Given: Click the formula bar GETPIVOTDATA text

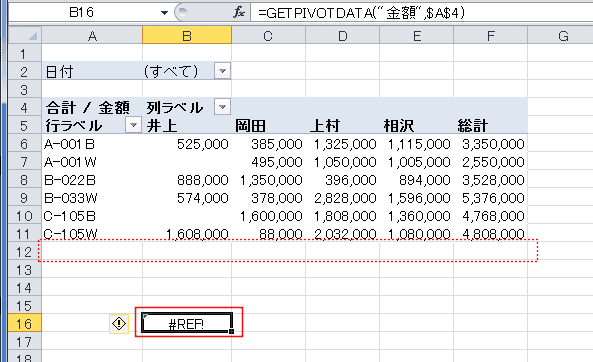Looking at the screenshot, I should click(x=362, y=13).
